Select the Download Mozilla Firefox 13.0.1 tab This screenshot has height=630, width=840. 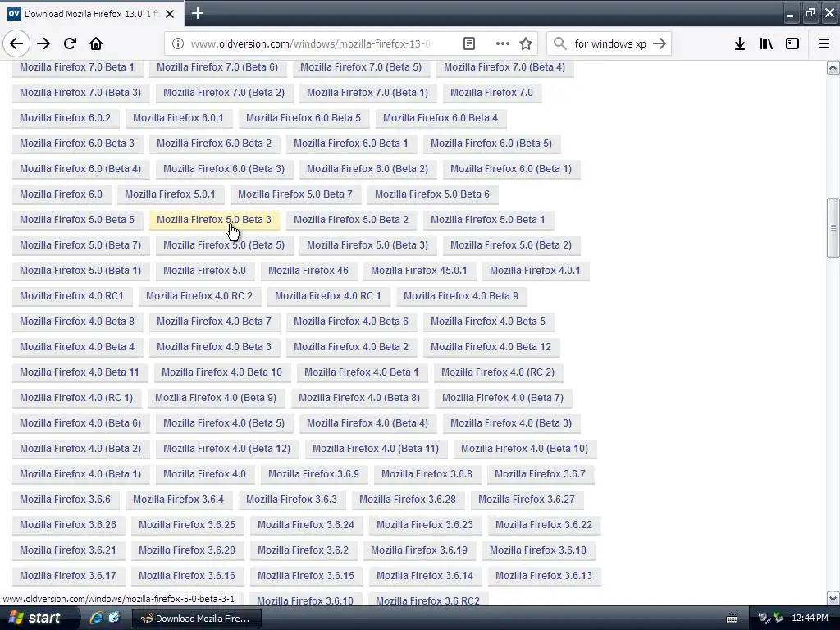pyautogui.click(x=92, y=14)
